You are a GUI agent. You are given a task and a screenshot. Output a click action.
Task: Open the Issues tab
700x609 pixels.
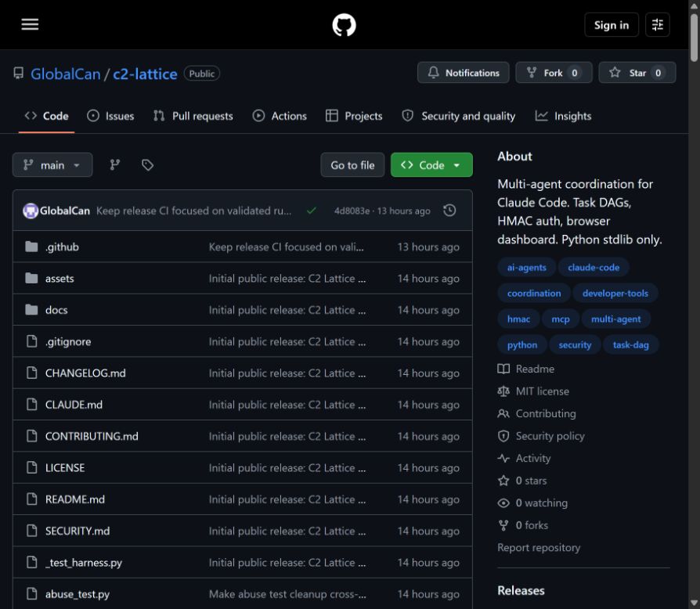110,116
